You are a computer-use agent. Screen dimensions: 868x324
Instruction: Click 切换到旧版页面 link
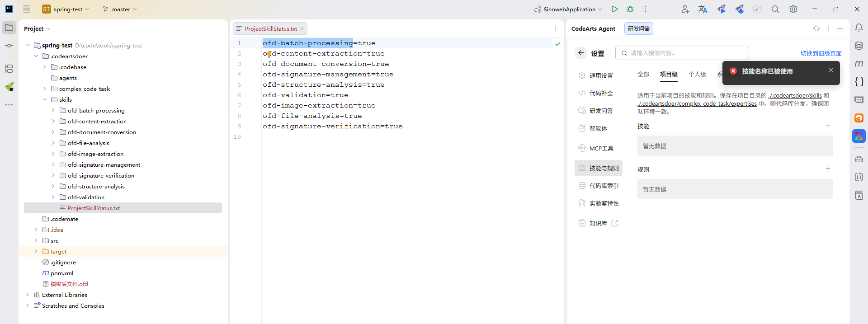(821, 53)
